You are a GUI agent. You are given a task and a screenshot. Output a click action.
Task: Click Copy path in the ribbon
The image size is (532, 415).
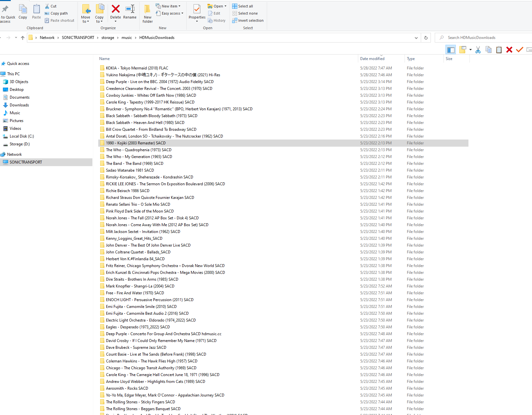(x=56, y=13)
